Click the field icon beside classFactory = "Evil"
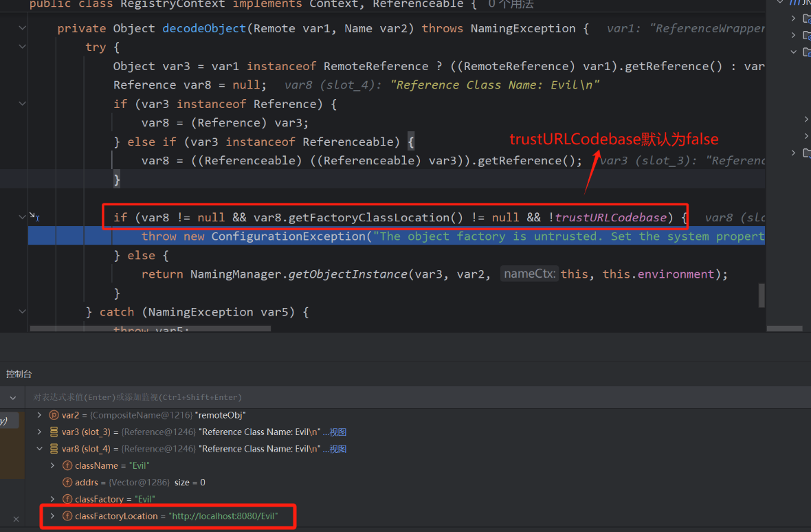The image size is (811, 532). coord(67,499)
